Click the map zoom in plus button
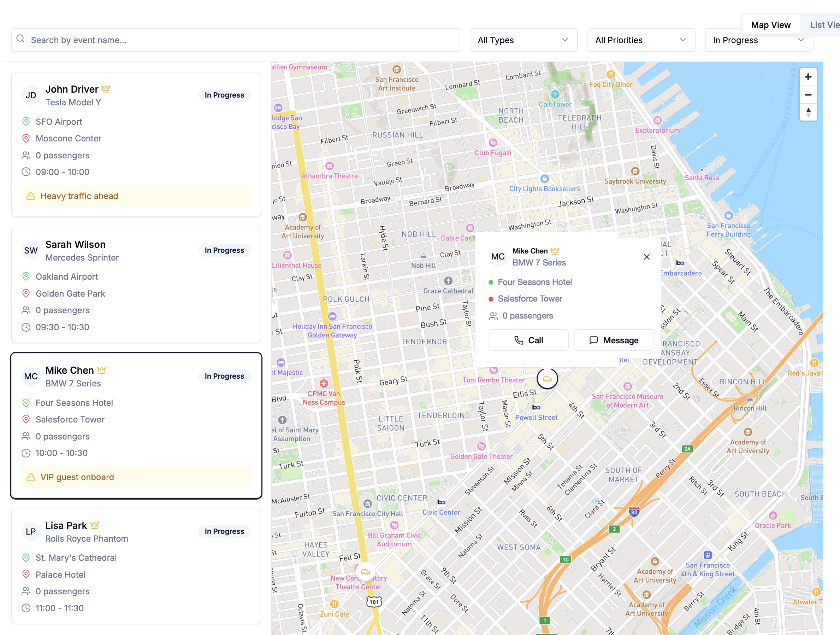The height and width of the screenshot is (635, 840). click(x=808, y=77)
